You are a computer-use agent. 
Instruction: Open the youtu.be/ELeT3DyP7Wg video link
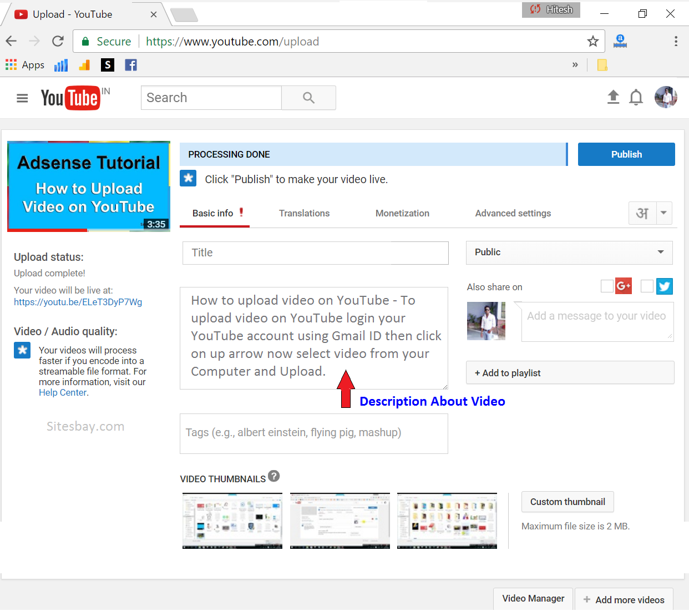click(x=78, y=302)
